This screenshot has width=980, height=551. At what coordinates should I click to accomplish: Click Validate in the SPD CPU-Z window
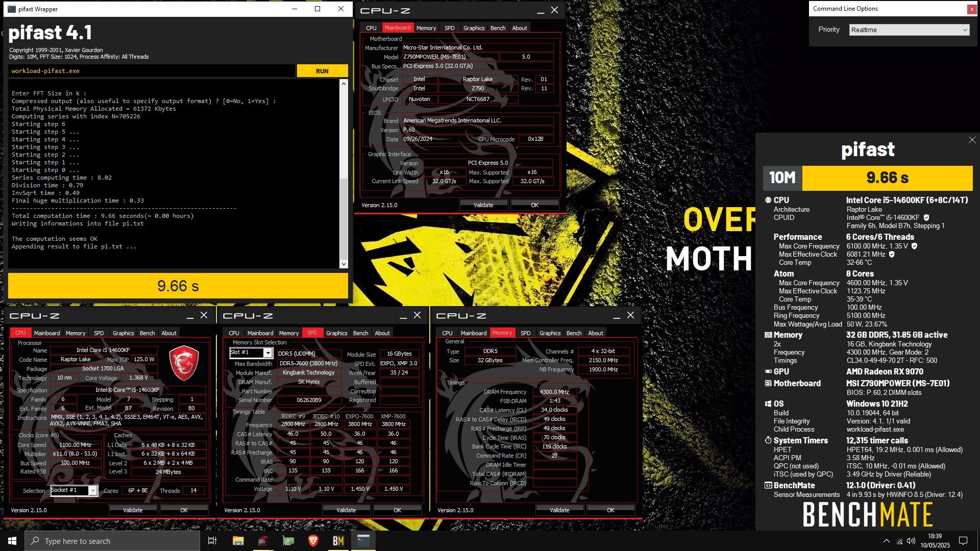[346, 510]
